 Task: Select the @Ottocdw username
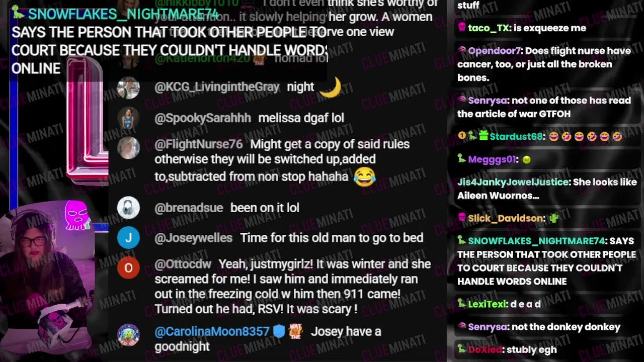[x=183, y=264]
